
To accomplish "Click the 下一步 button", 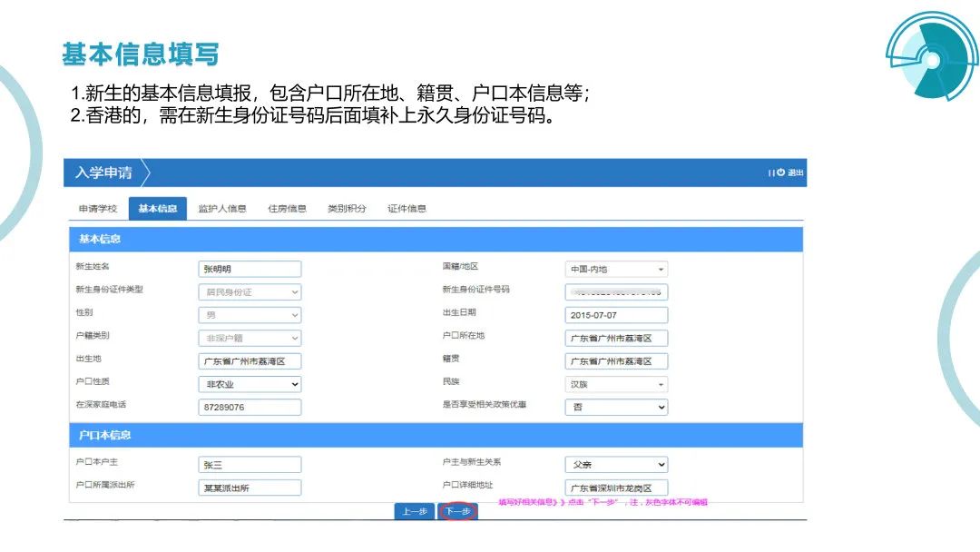I will click(457, 511).
